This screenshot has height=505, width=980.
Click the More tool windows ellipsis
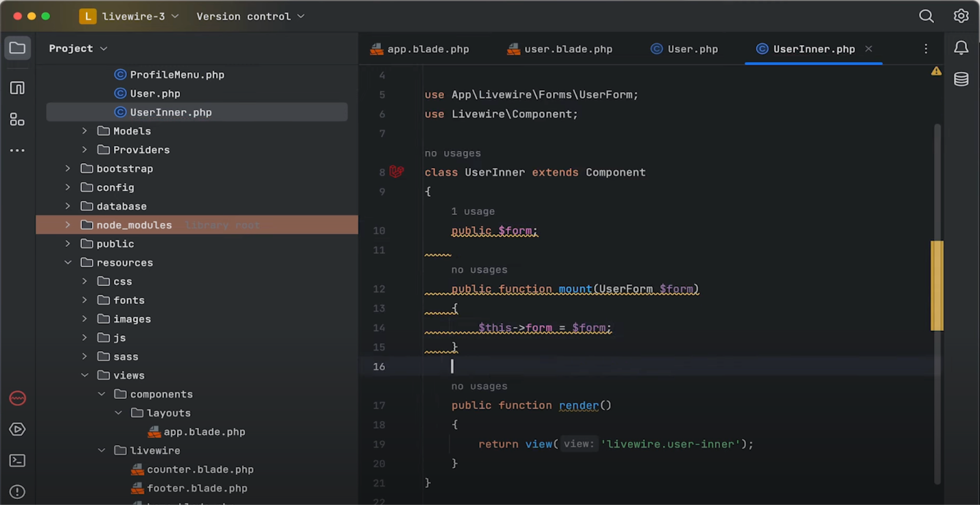click(x=17, y=150)
